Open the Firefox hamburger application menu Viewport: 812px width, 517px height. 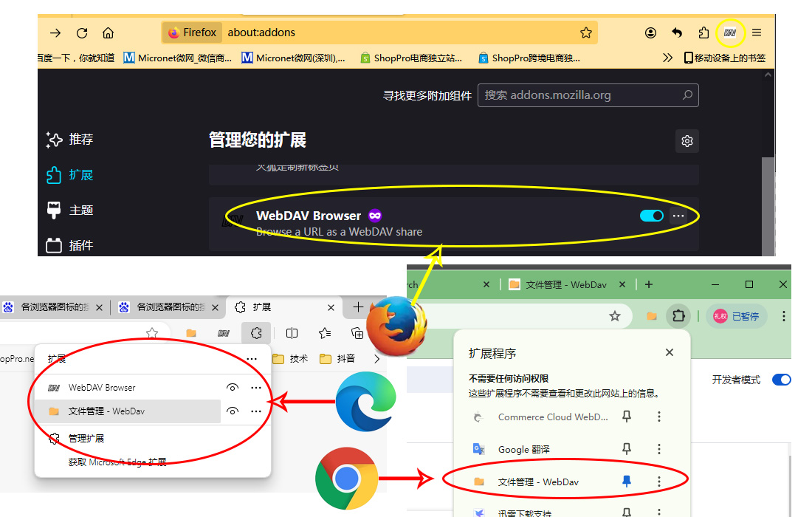pos(757,32)
